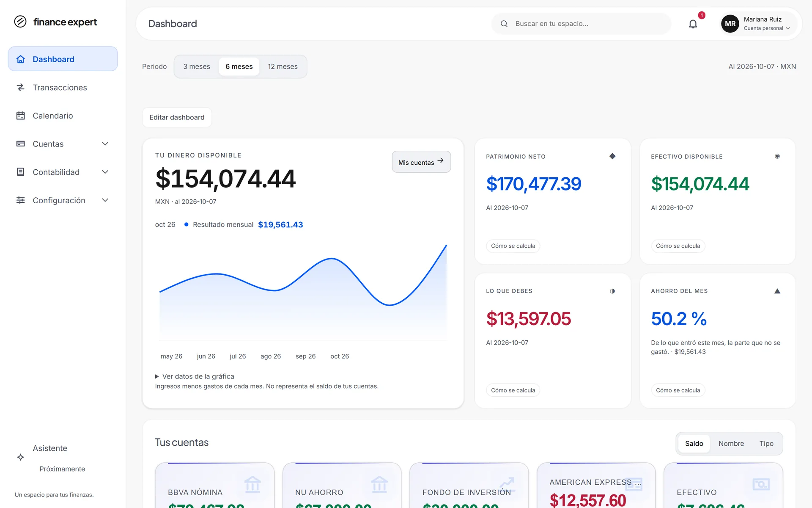
Task: Select the 12 meses period
Action: click(283, 66)
